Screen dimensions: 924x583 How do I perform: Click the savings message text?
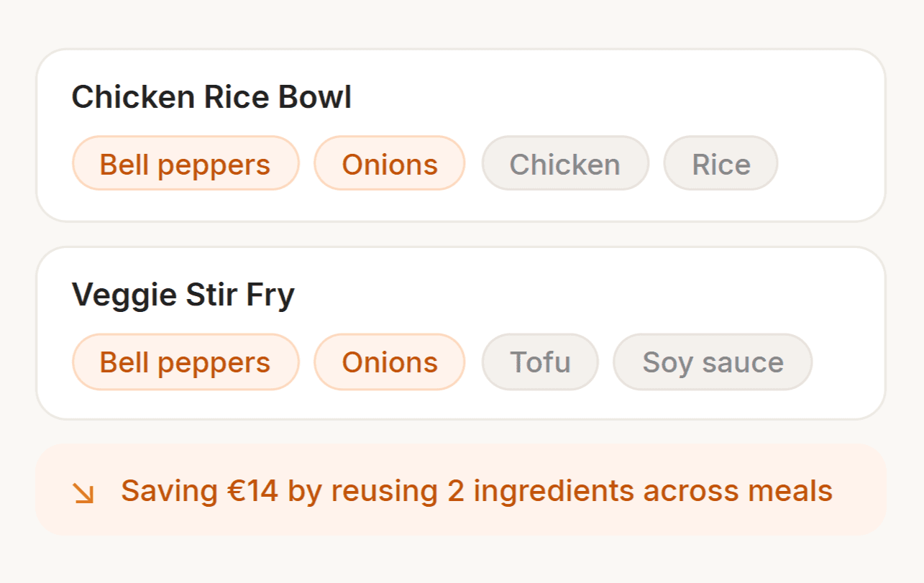(x=476, y=491)
